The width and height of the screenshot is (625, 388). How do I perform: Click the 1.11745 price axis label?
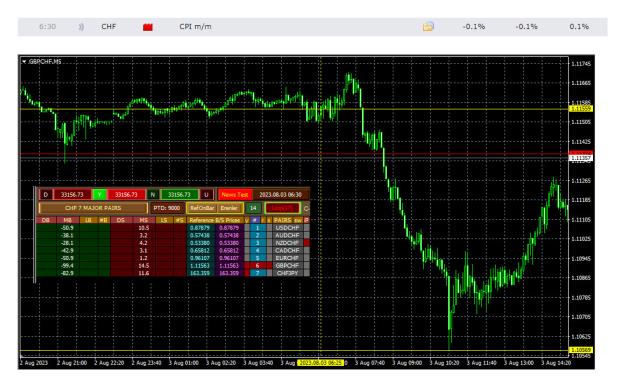coord(581,63)
